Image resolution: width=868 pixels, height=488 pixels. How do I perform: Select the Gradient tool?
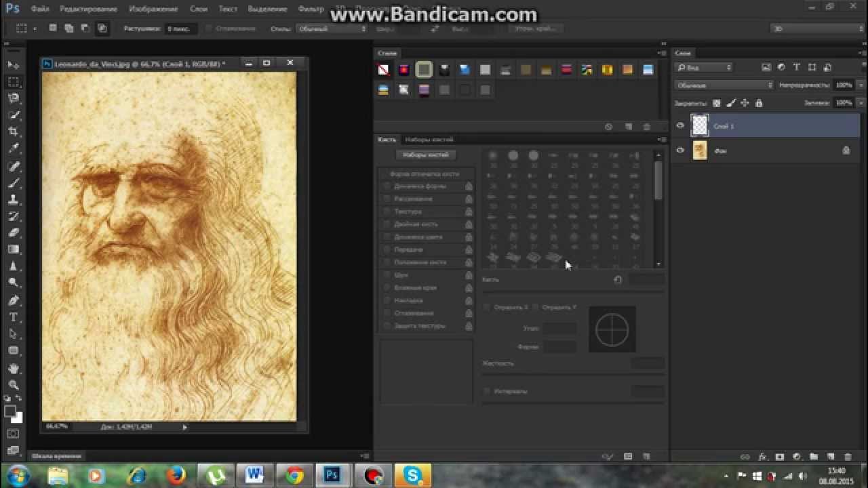coord(14,250)
